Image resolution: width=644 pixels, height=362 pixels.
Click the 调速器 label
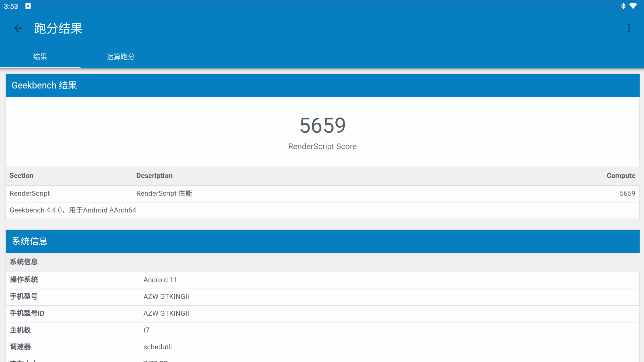[20, 347]
